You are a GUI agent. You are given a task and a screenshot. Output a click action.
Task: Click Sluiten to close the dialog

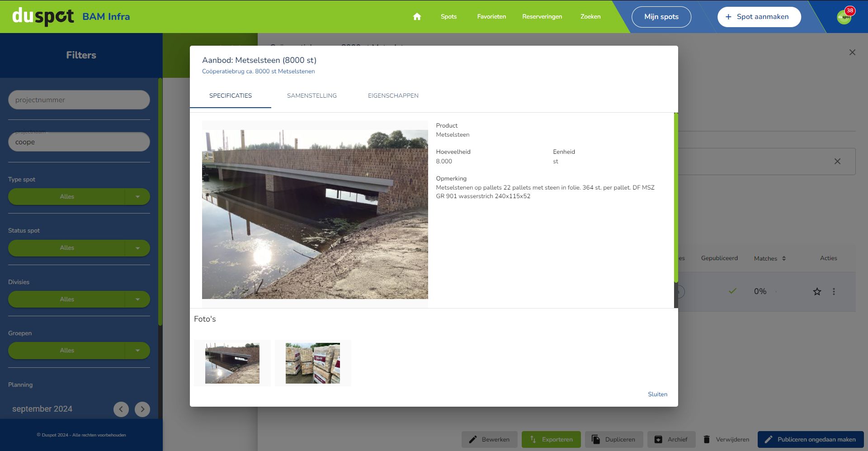(657, 394)
